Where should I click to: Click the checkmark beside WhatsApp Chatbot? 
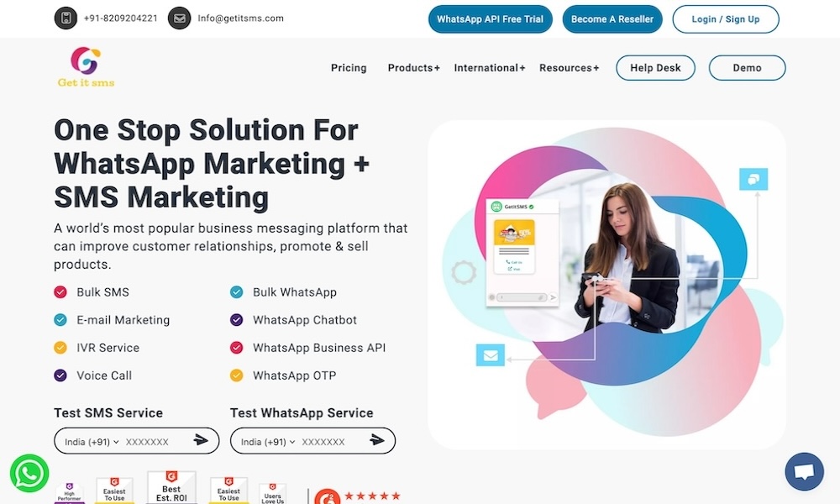click(x=237, y=320)
